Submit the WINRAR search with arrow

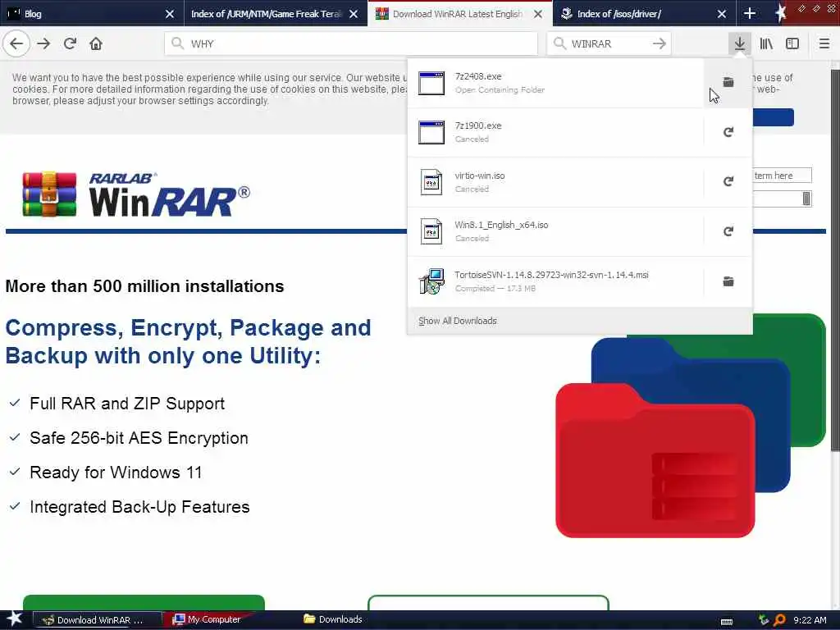(660, 43)
